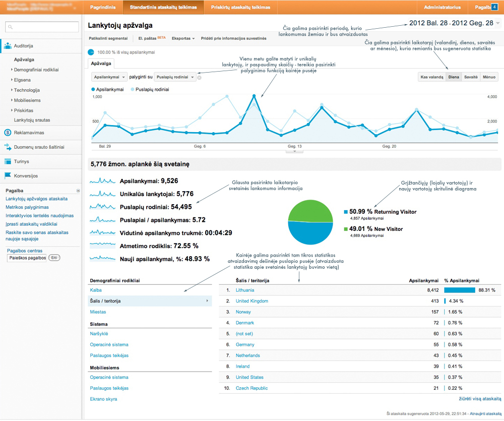The image size is (504, 421).
Task: Collapse chart using the handle below it
Action: point(294,151)
